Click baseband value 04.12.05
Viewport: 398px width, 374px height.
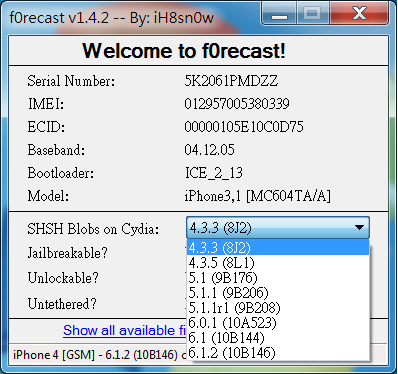coord(209,150)
